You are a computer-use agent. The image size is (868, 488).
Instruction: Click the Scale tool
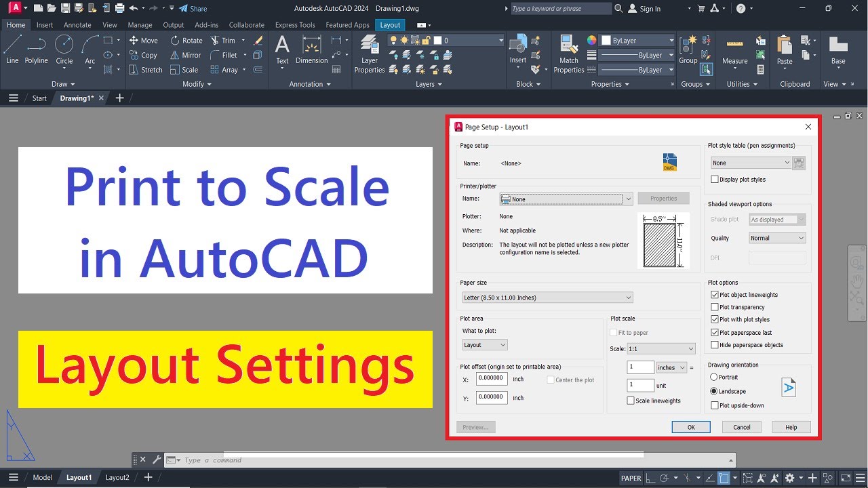point(184,70)
